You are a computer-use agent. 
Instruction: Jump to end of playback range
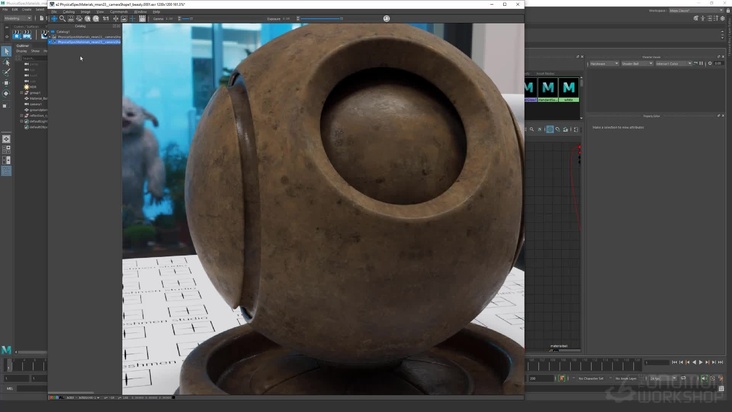[x=720, y=362]
